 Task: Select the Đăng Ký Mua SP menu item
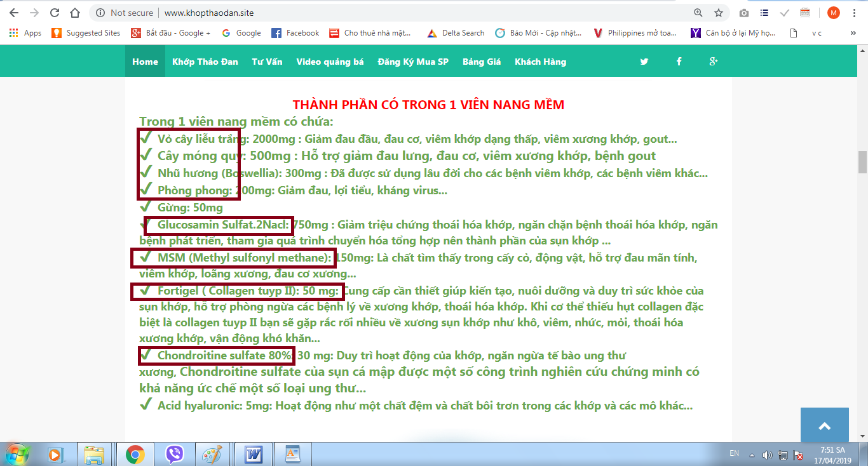pos(413,62)
